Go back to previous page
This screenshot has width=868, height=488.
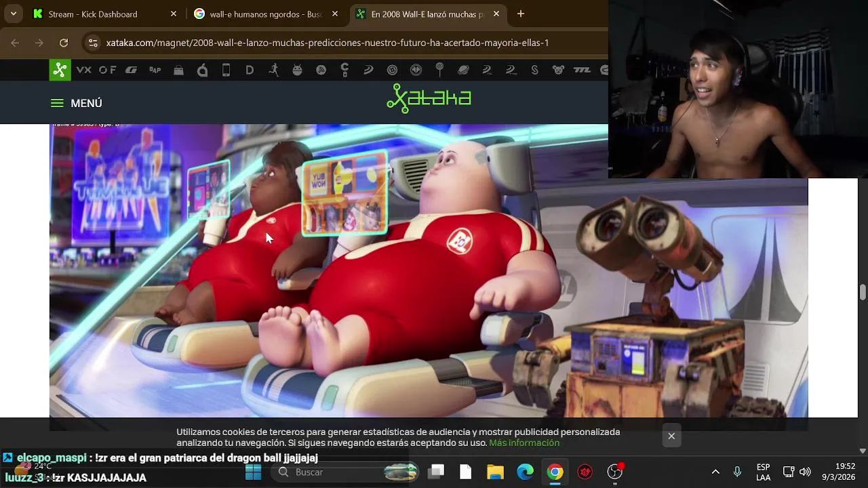point(15,43)
